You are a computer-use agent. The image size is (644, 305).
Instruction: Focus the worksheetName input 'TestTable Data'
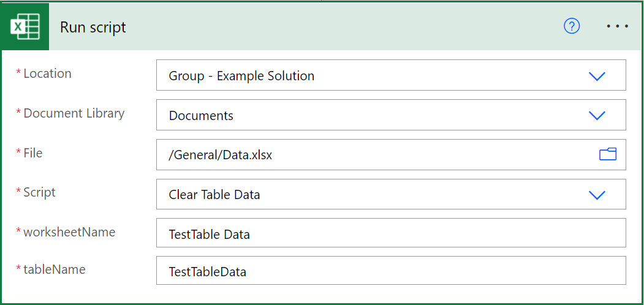coord(210,234)
